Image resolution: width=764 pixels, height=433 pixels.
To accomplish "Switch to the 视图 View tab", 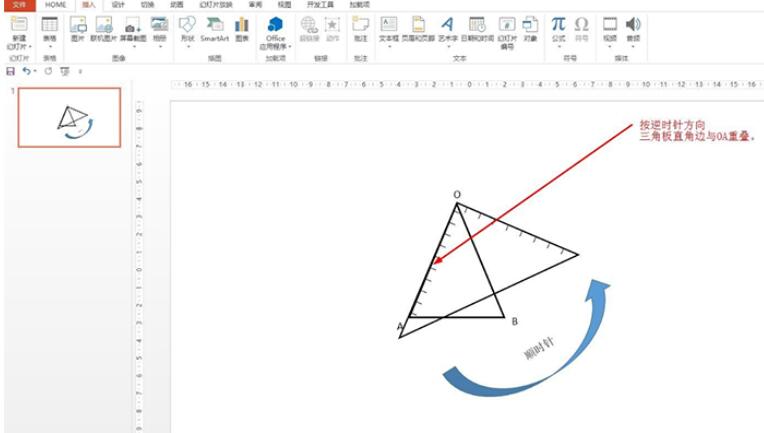I will (x=285, y=5).
